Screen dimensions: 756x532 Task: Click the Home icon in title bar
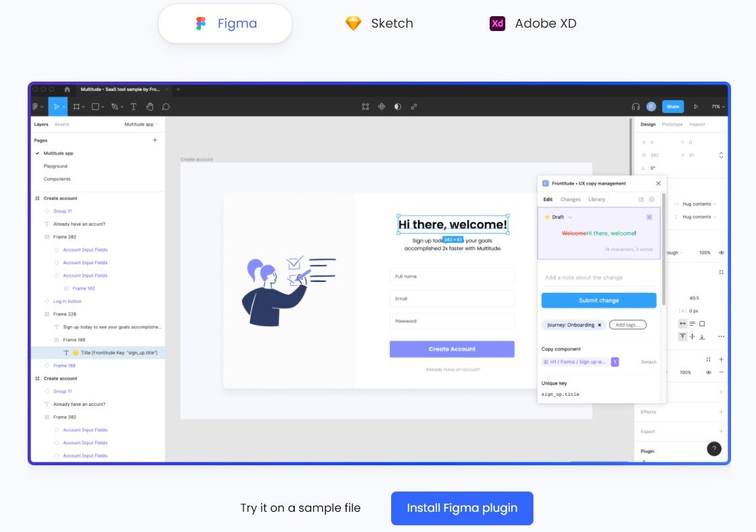coord(67,89)
